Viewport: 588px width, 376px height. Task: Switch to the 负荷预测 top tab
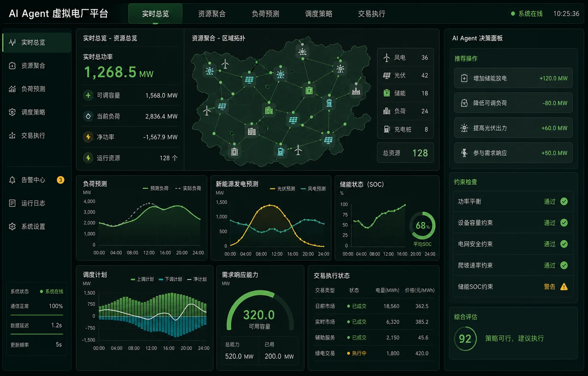tap(265, 14)
